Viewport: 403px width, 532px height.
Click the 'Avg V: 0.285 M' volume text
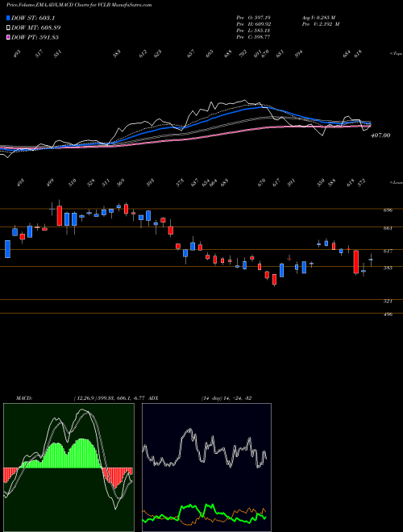(318, 17)
